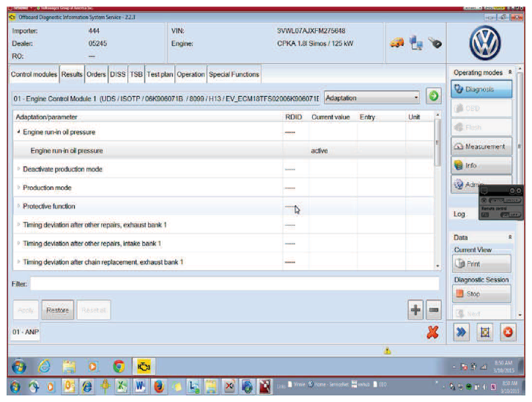Collapse the Data panel section

(509, 237)
